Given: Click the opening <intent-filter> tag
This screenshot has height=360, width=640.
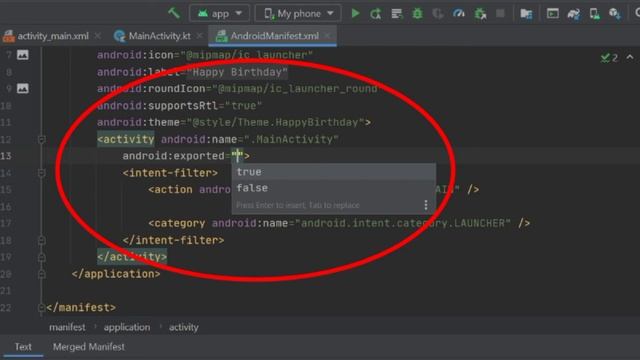Looking at the screenshot, I should tap(170, 173).
